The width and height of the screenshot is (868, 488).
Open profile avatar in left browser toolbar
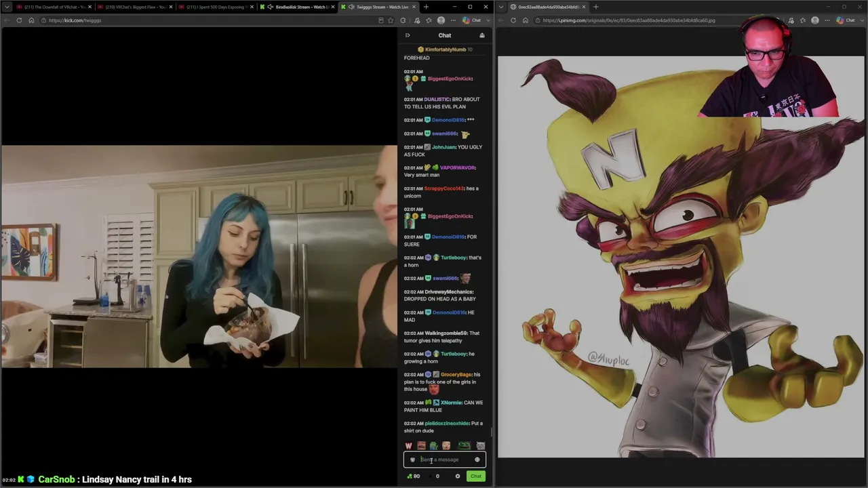coord(441,20)
